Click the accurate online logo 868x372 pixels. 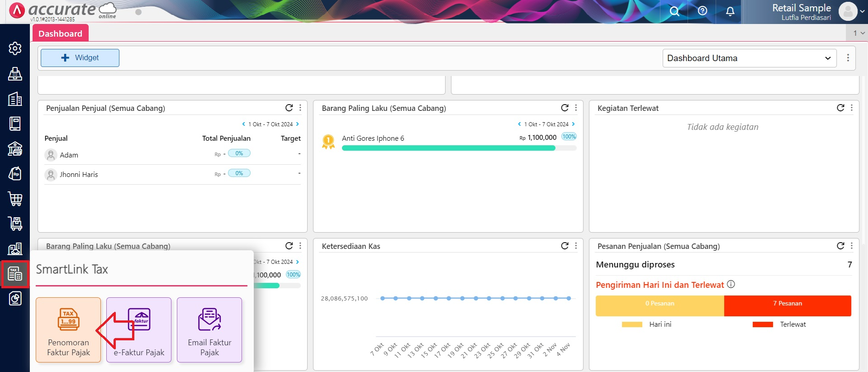[x=62, y=11]
